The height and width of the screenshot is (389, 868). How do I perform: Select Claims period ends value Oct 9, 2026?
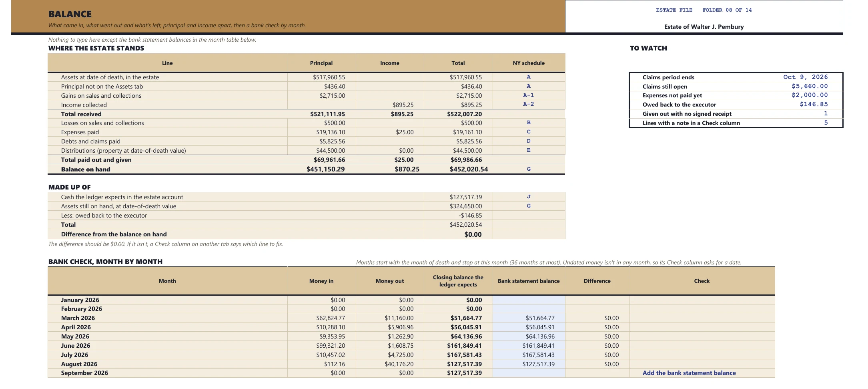point(805,77)
